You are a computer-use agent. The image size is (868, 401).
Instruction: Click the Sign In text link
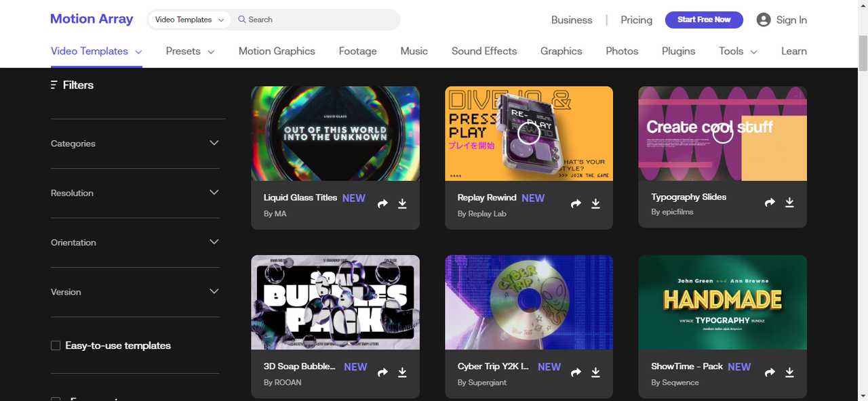pos(791,20)
